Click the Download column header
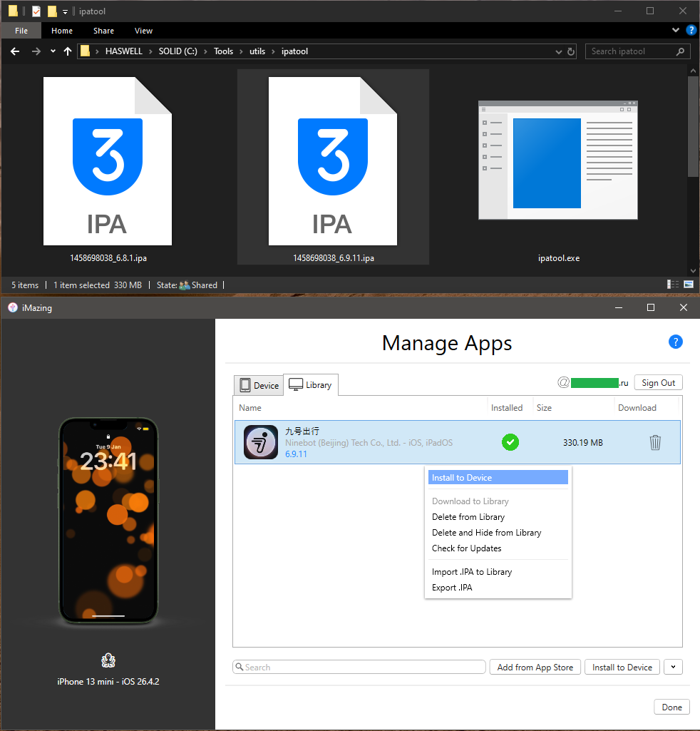The height and width of the screenshot is (731, 700). [637, 408]
